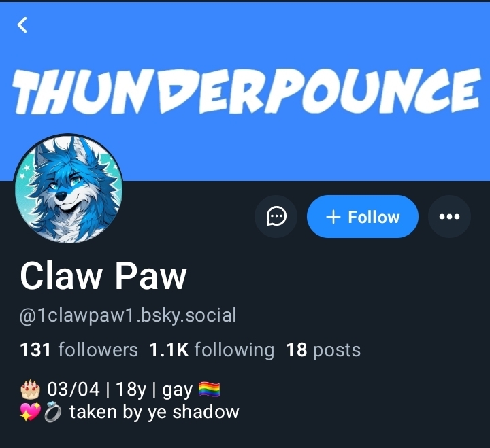Follow the Claw Paw account
The height and width of the screenshot is (448, 490).
point(363,216)
